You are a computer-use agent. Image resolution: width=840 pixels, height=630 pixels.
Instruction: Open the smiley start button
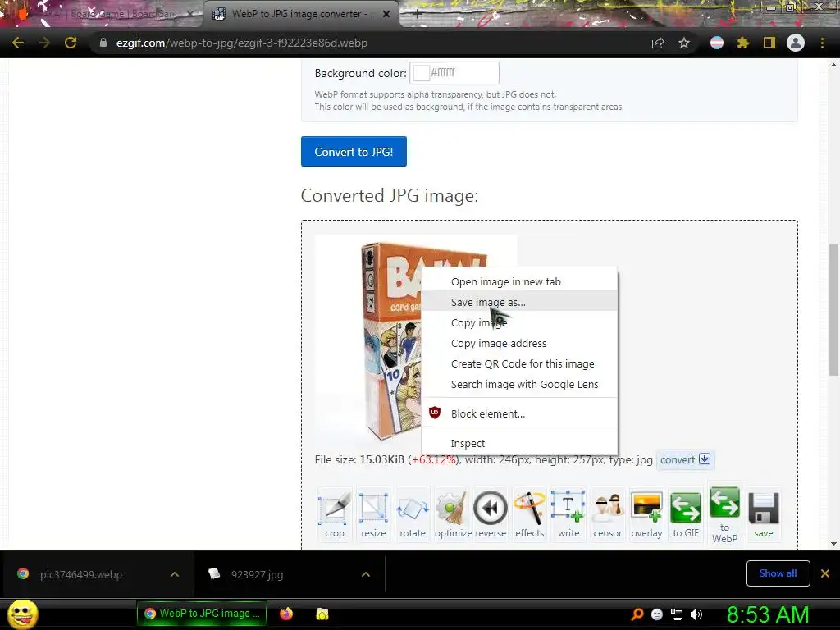point(22,614)
